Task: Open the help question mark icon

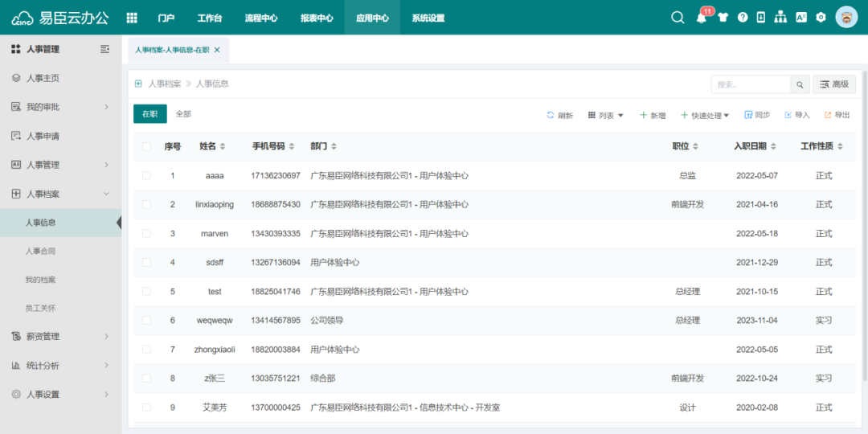Action: point(743,17)
